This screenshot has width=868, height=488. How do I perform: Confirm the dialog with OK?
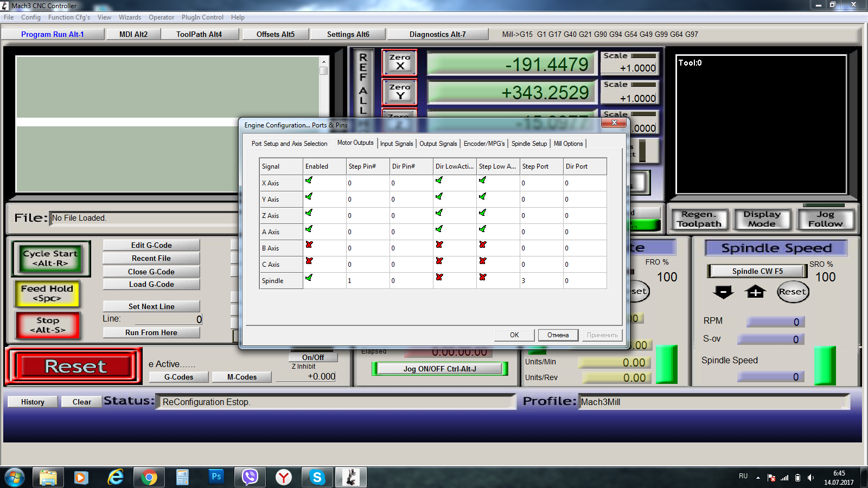514,335
